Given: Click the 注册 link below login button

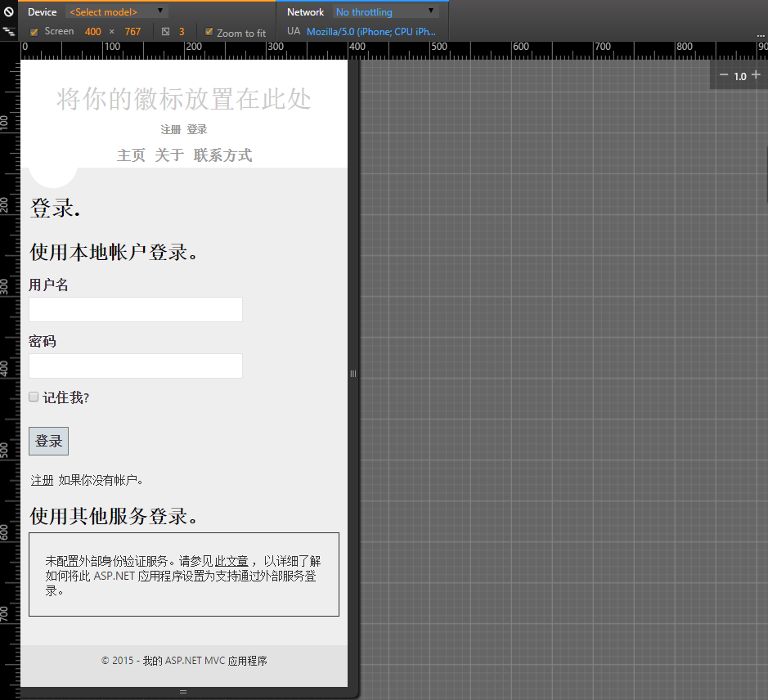Looking at the screenshot, I should [x=43, y=481].
